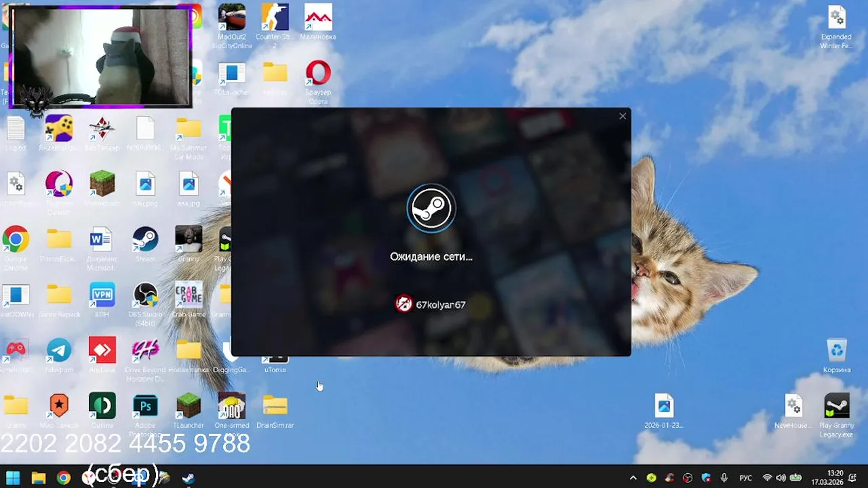The height and width of the screenshot is (488, 868).
Task: Launch Play Granny Legacy.exe shortcut
Action: (837, 415)
